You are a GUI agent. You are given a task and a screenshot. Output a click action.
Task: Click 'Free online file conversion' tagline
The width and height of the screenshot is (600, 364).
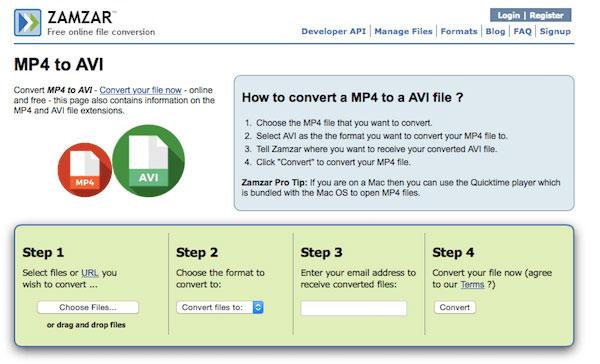101,32
